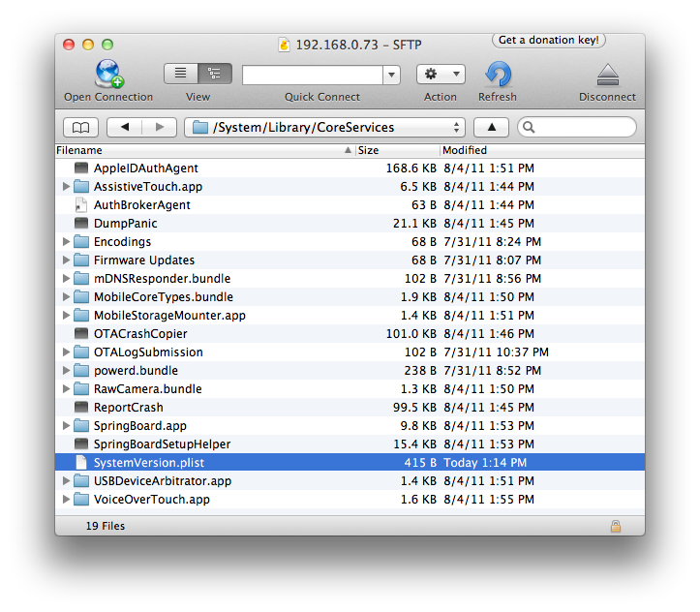The width and height of the screenshot is (700, 612).
Task: Select the Firmware Updates folder icon
Action: 81,260
